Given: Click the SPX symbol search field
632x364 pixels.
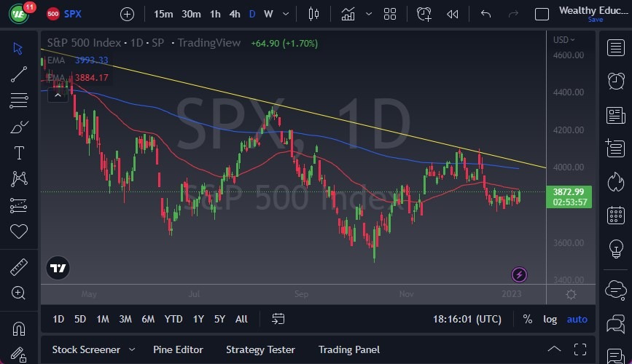Looking at the screenshot, I should coord(73,14).
